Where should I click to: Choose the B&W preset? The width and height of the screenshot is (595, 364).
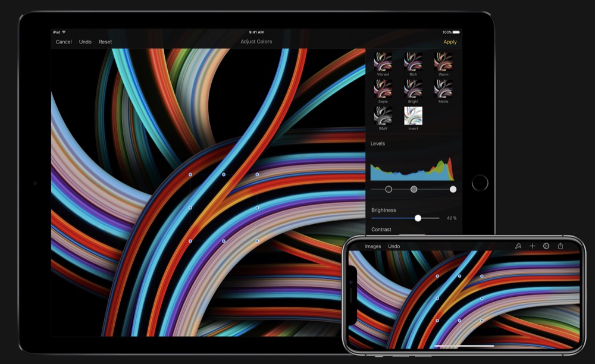[x=383, y=115]
